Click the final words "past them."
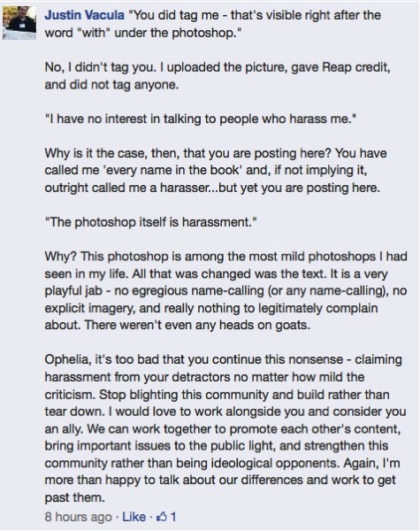 pyautogui.click(x=75, y=498)
